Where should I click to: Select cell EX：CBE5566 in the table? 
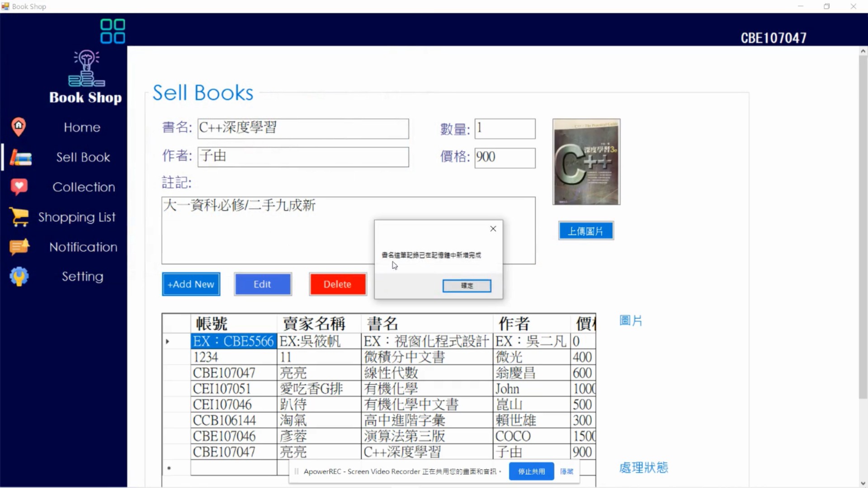tap(234, 341)
